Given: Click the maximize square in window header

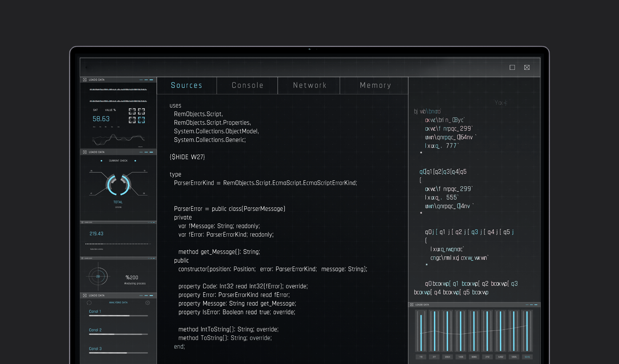Looking at the screenshot, I should [x=512, y=67].
